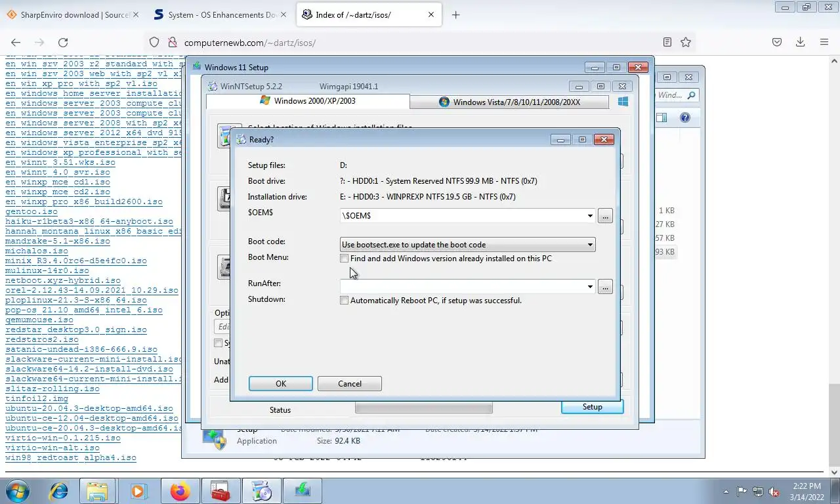The image size is (840, 504).
Task: Open the red toolbox app in the taskbar
Action: pos(220,491)
